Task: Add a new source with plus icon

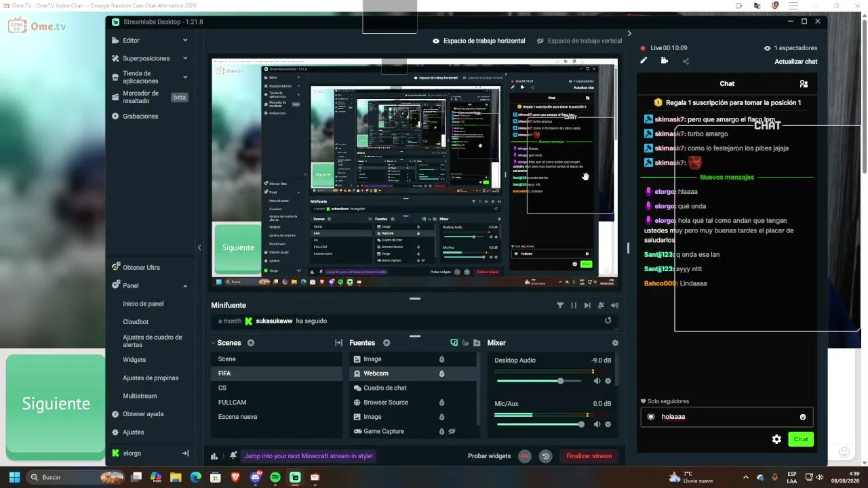Action: point(387,343)
